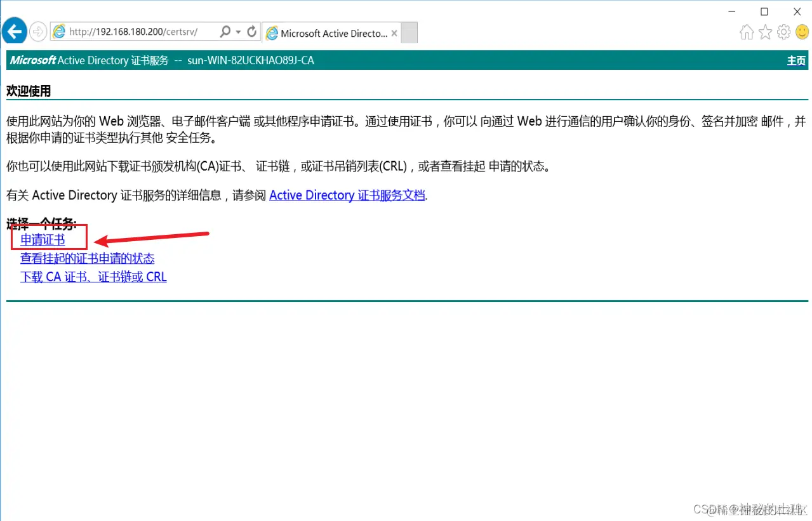Click the smiley feedback icon
This screenshot has height=521, width=812.
click(802, 32)
